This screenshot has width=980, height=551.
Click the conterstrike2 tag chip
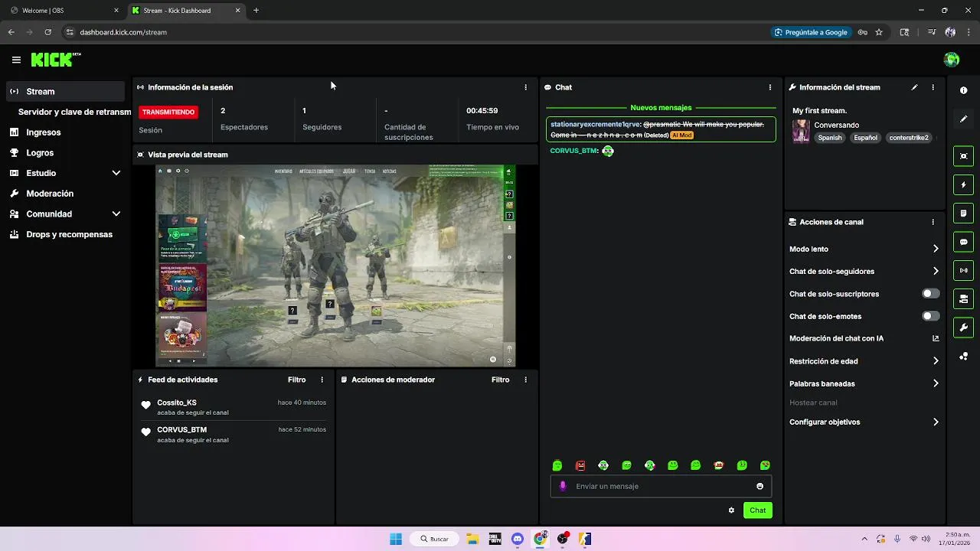(x=909, y=138)
